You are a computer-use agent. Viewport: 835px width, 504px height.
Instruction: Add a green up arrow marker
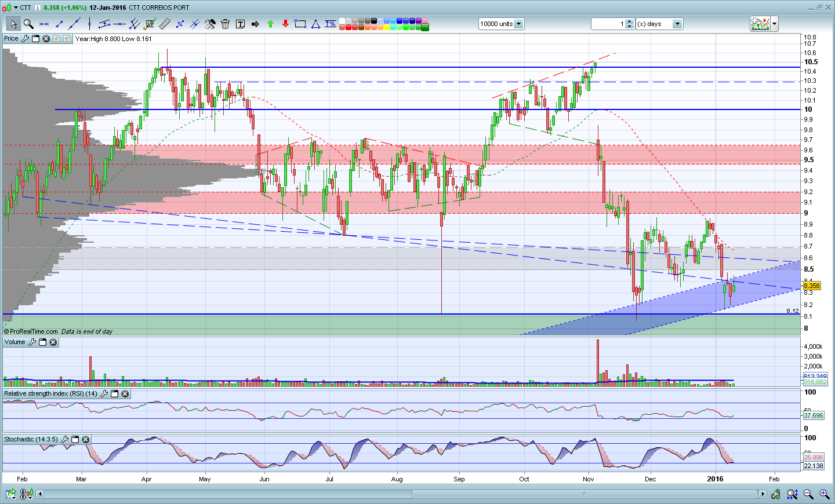coord(270,24)
